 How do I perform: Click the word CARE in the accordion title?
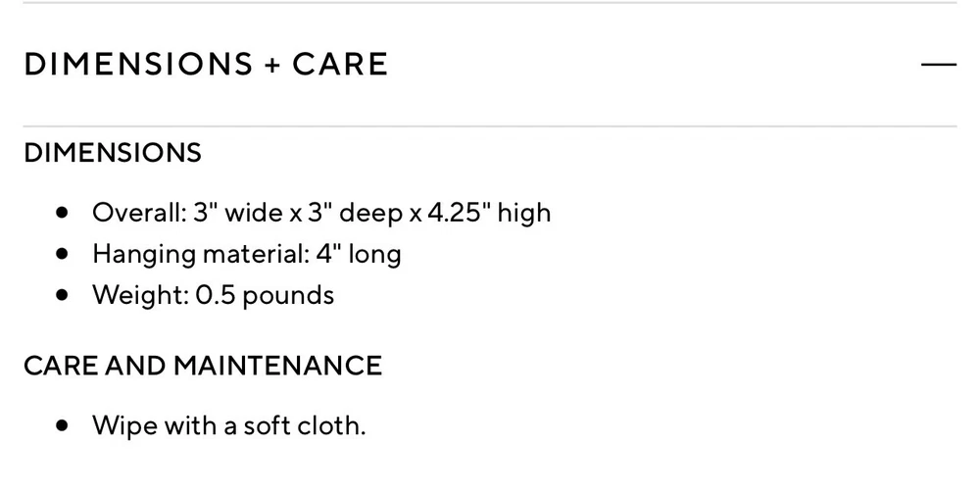click(340, 65)
